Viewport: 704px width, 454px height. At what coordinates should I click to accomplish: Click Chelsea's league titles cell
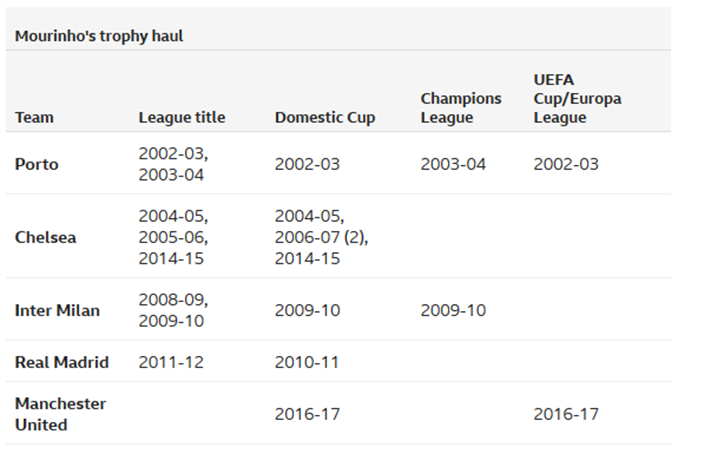[x=173, y=237]
